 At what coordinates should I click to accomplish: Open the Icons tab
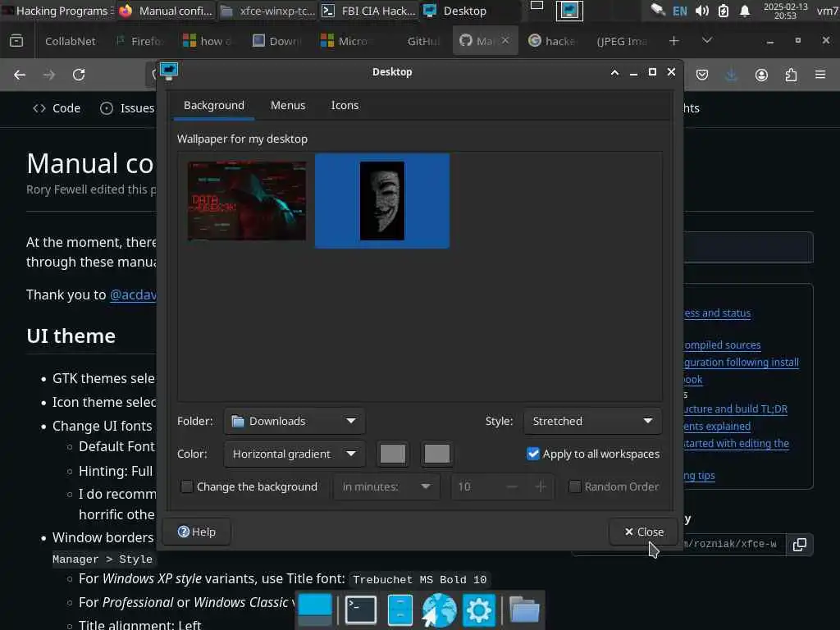point(345,106)
